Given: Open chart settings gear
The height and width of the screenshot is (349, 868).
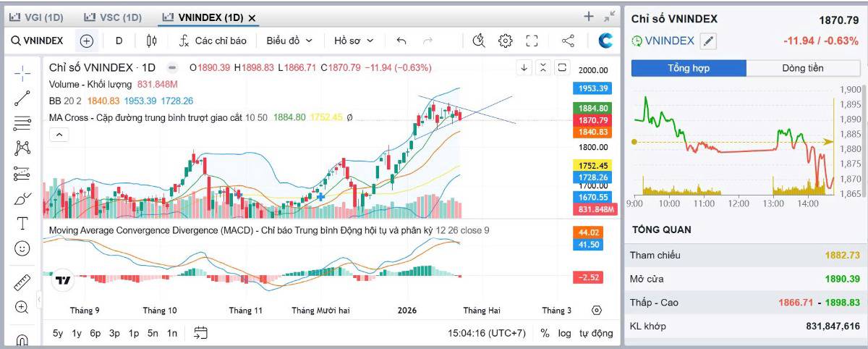Looking at the screenshot, I should (506, 41).
